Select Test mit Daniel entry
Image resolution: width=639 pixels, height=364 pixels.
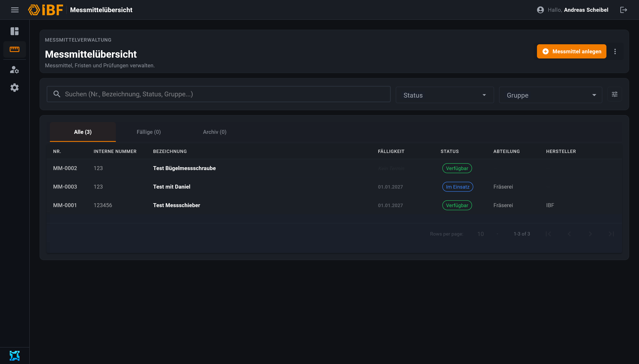(x=171, y=187)
